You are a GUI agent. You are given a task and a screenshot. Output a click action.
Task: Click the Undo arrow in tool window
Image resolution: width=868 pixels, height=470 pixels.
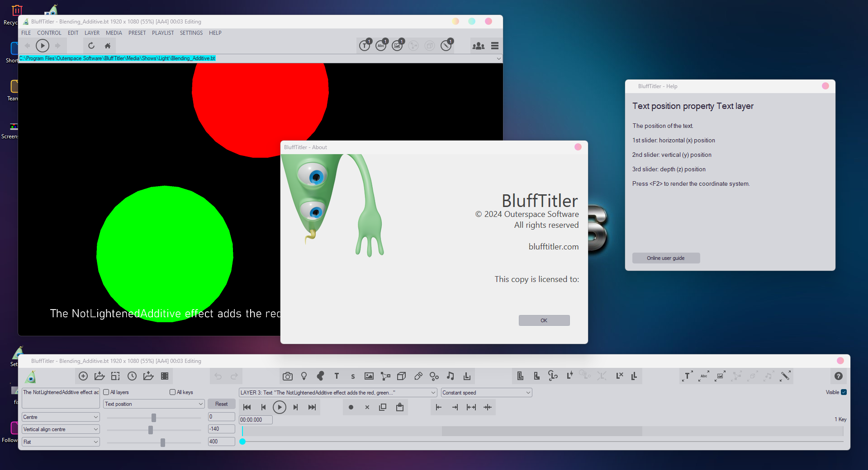(218, 376)
